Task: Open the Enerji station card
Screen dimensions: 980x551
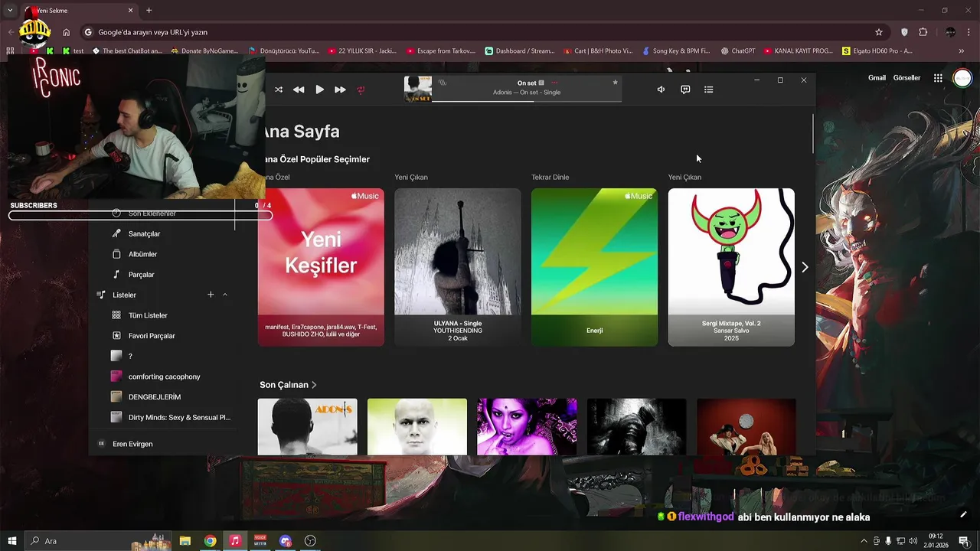Action: [x=594, y=267]
